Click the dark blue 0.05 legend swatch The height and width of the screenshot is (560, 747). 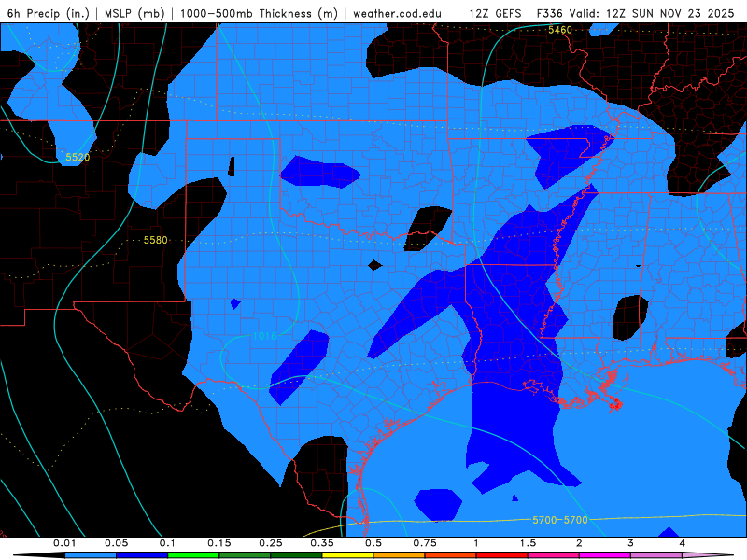142,555
